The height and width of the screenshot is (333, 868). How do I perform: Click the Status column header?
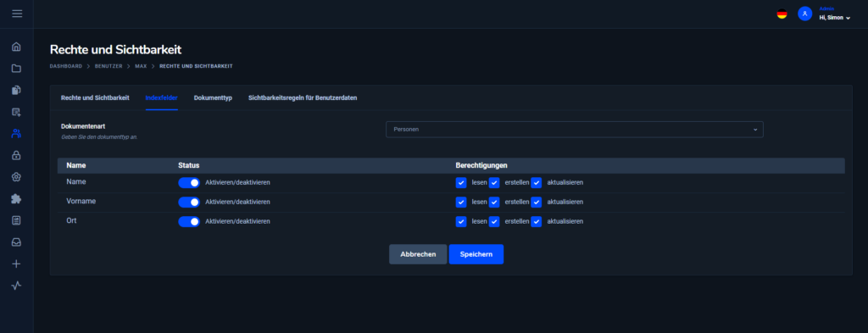188,165
